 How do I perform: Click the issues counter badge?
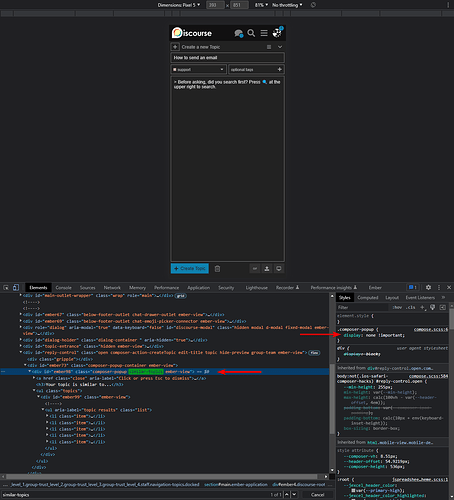click(x=413, y=287)
